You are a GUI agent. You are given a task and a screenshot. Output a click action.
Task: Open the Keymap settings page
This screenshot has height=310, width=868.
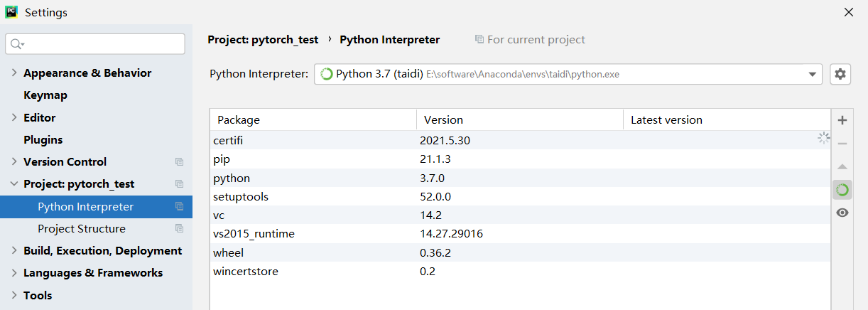pos(45,95)
